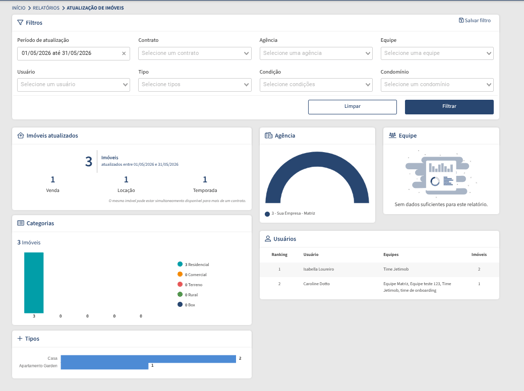Image resolution: width=524 pixels, height=391 pixels.
Task: Expand Tipos with the plus icon
Action: [20, 339]
